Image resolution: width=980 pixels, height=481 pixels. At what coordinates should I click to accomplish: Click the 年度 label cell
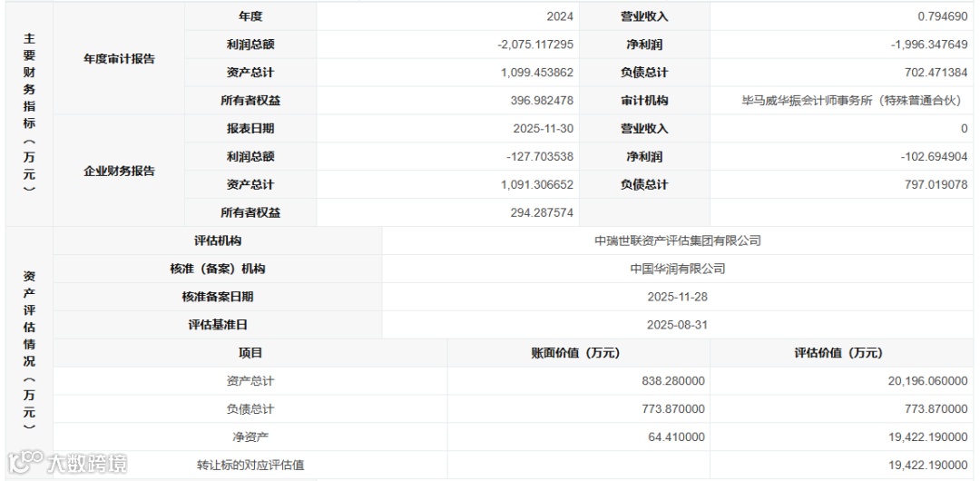(x=250, y=17)
